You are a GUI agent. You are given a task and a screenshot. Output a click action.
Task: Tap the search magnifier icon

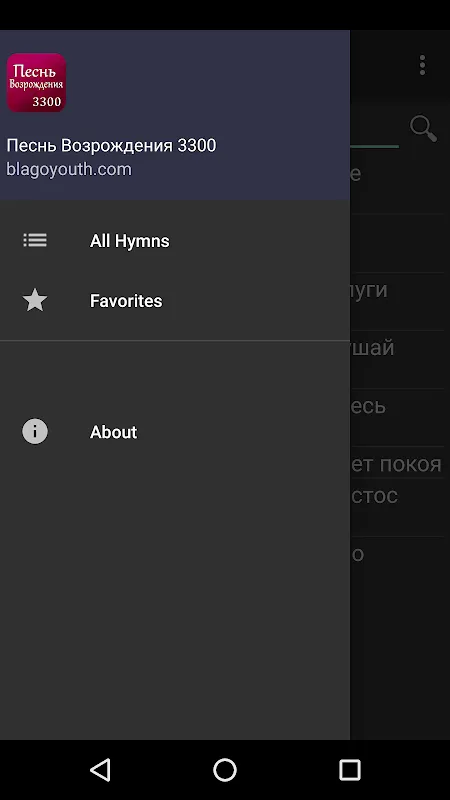[423, 129]
